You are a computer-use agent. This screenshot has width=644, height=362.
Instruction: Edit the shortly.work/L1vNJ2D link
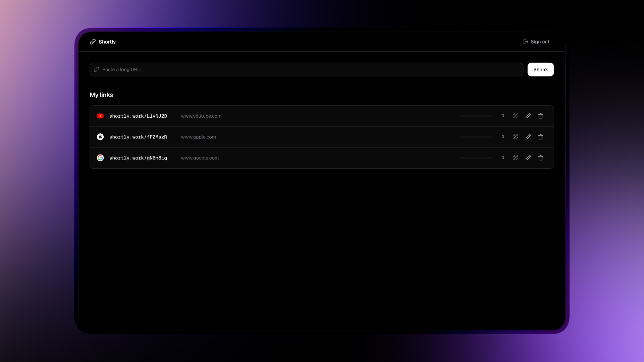pos(528,116)
